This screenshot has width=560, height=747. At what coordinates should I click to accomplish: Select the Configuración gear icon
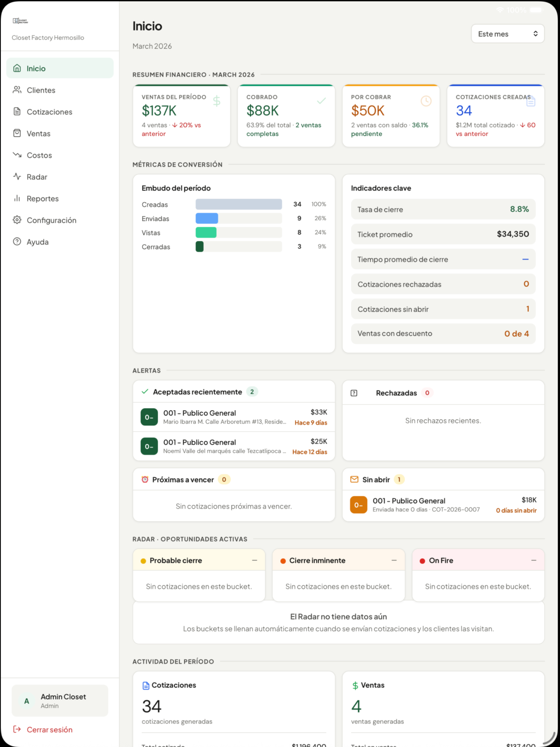[x=17, y=220]
